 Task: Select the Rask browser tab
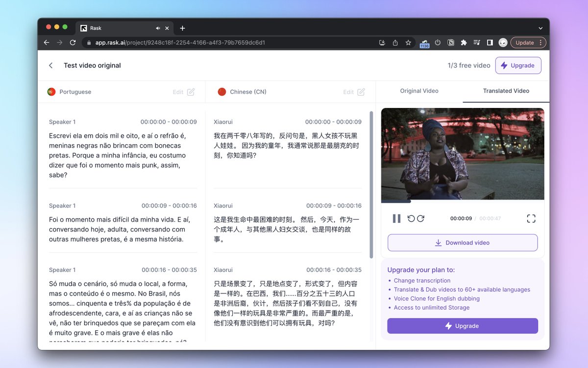click(x=124, y=28)
